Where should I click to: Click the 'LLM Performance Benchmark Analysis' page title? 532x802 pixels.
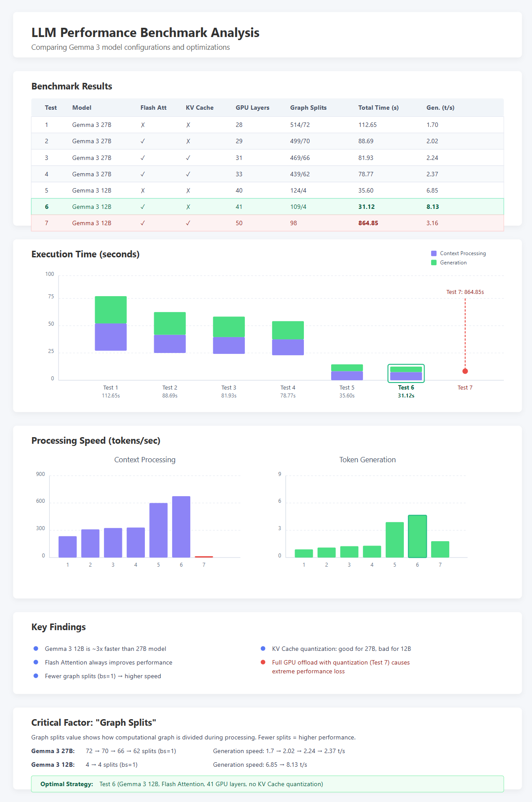click(x=145, y=33)
